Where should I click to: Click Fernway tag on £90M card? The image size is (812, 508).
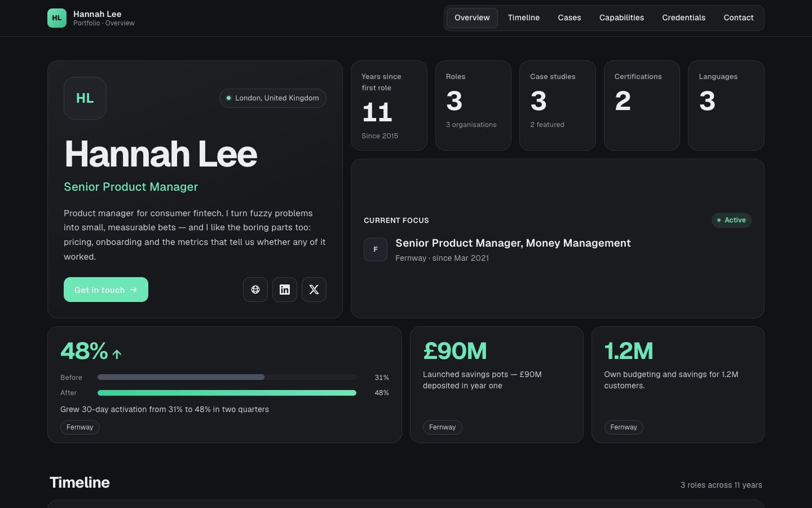[443, 427]
